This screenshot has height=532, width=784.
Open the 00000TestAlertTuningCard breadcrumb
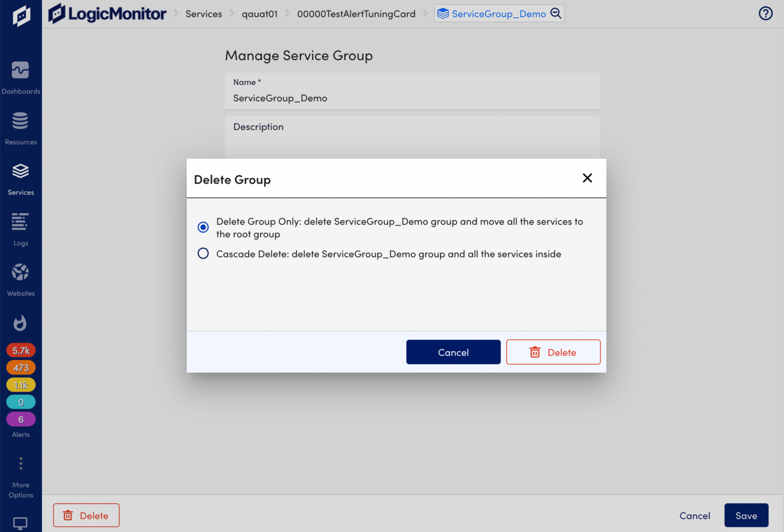pyautogui.click(x=356, y=14)
